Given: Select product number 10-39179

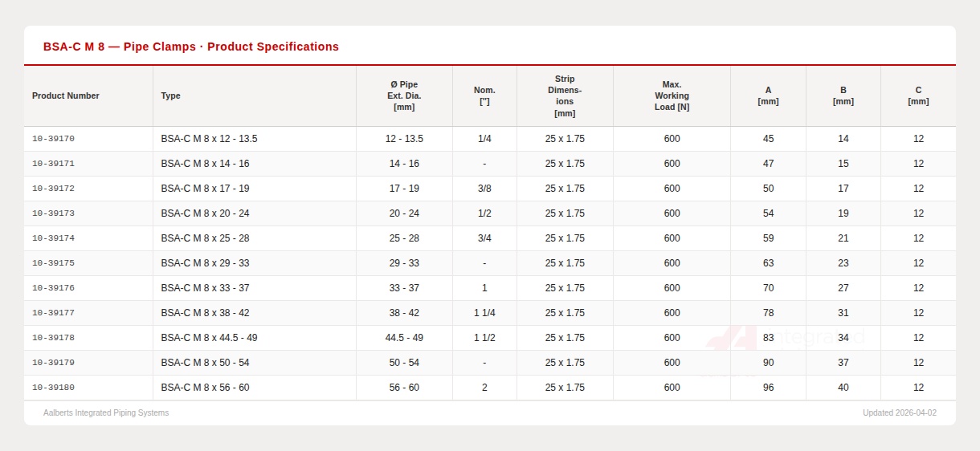Looking at the screenshot, I should coord(53,363).
